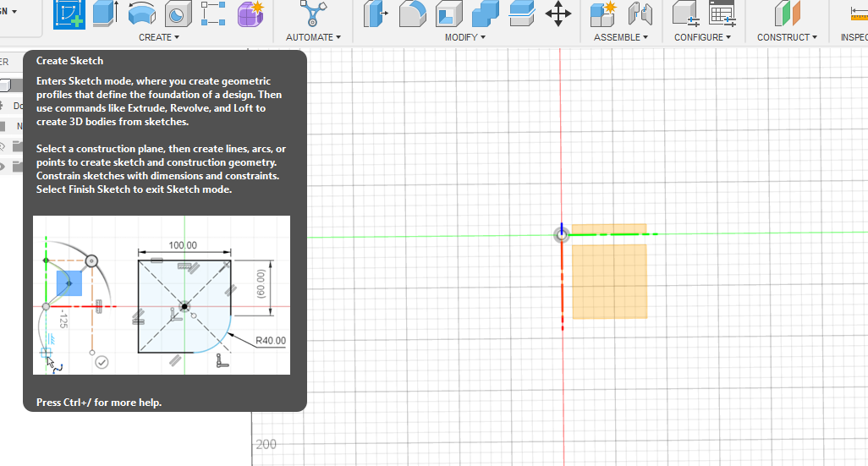Select the Revolve tool
The width and height of the screenshot is (868, 466).
pos(142,14)
